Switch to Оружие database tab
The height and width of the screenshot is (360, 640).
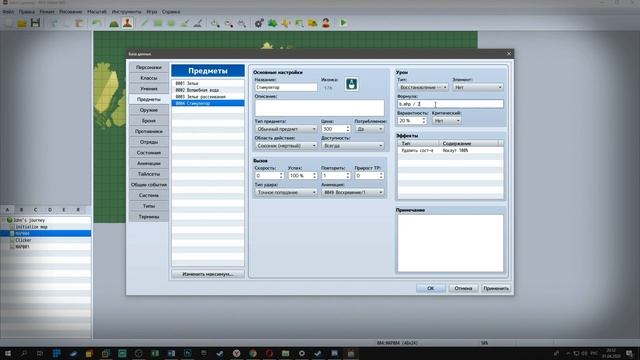149,110
